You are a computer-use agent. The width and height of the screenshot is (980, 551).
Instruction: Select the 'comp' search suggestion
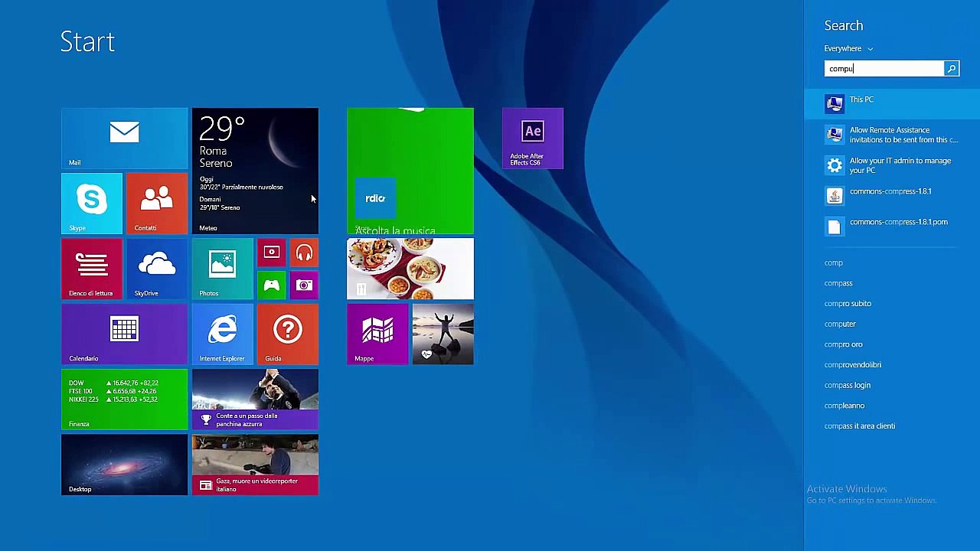833,262
